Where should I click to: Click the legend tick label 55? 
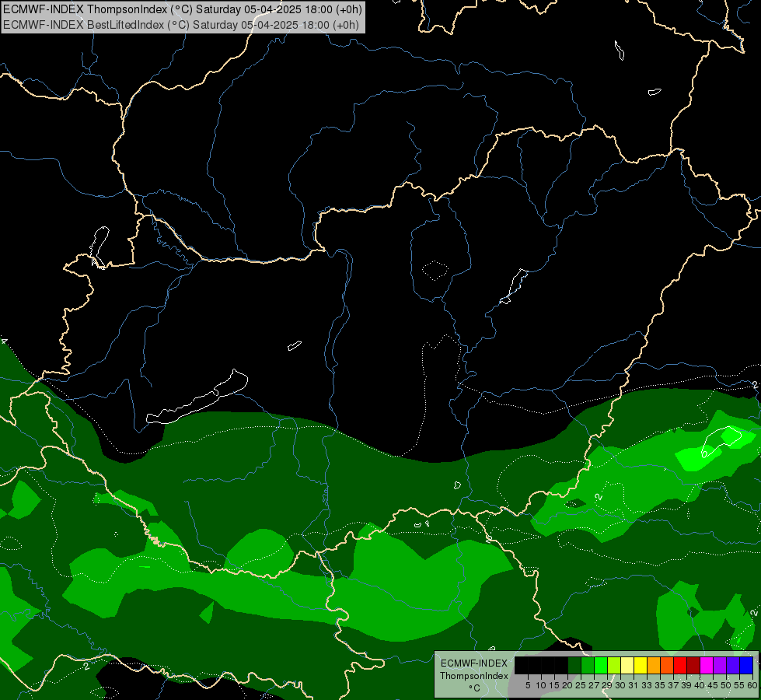coord(739,685)
